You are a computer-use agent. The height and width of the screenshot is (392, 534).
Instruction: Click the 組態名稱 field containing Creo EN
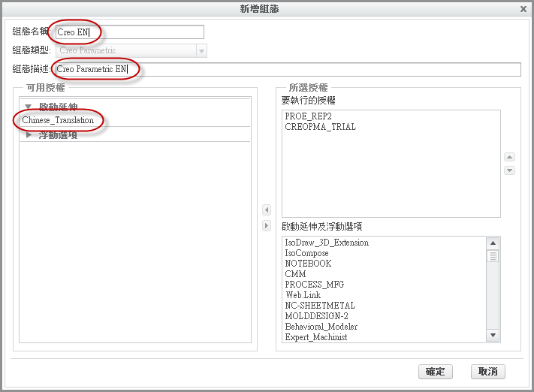tap(130, 32)
